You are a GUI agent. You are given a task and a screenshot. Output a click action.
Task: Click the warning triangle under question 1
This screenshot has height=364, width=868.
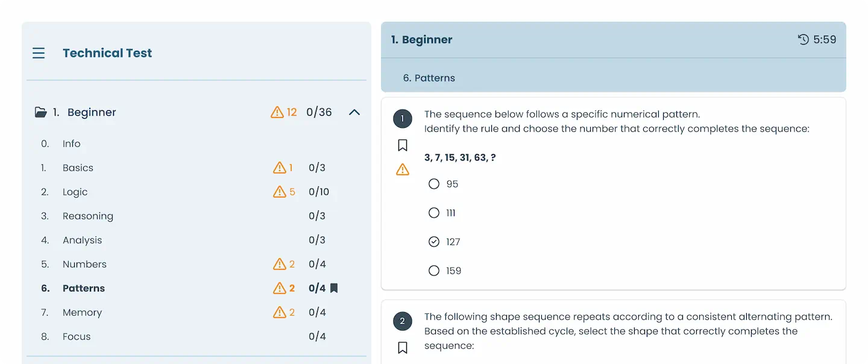(403, 170)
